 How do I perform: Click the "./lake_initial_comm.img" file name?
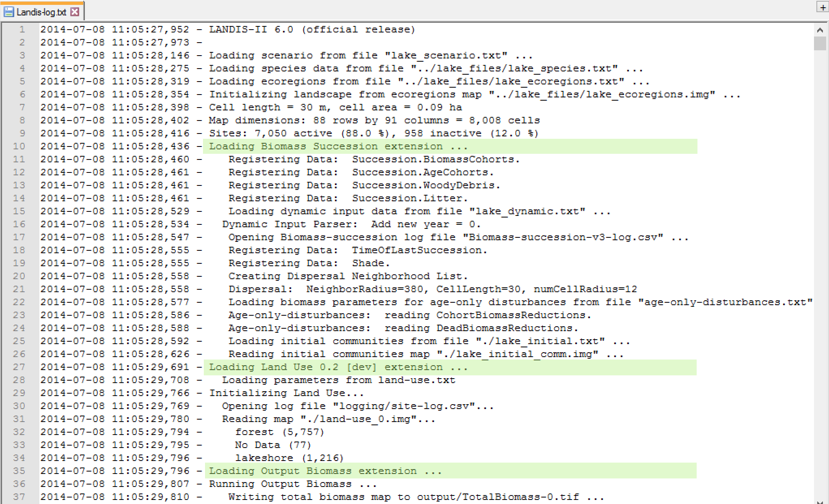click(518, 354)
